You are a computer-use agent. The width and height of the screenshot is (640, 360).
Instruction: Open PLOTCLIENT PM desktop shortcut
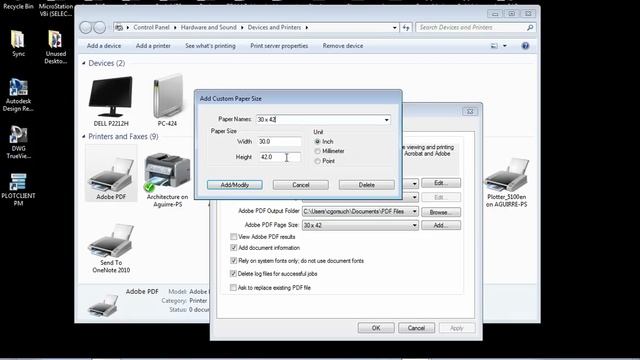[18, 189]
